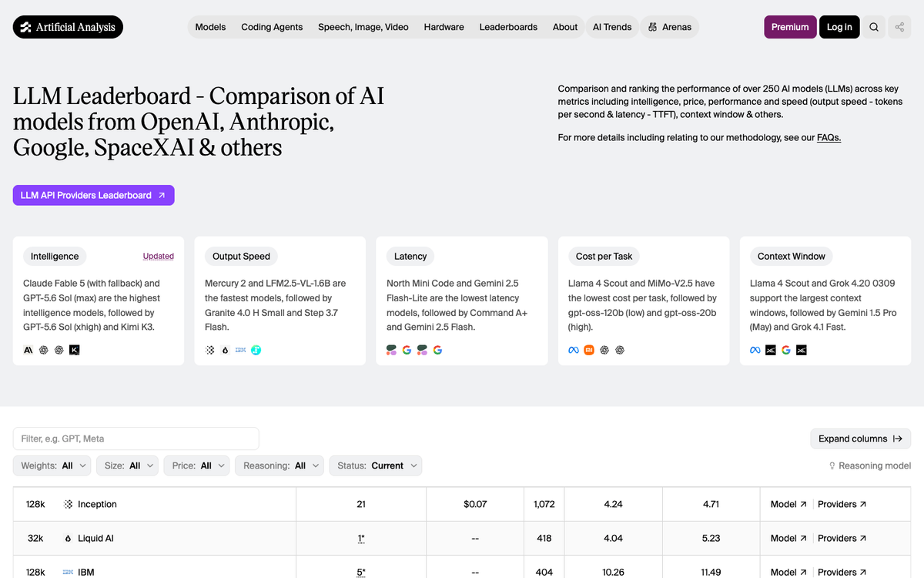924x578 pixels.
Task: Click the 418 speed cell in Liquid AI row
Action: [x=544, y=538]
